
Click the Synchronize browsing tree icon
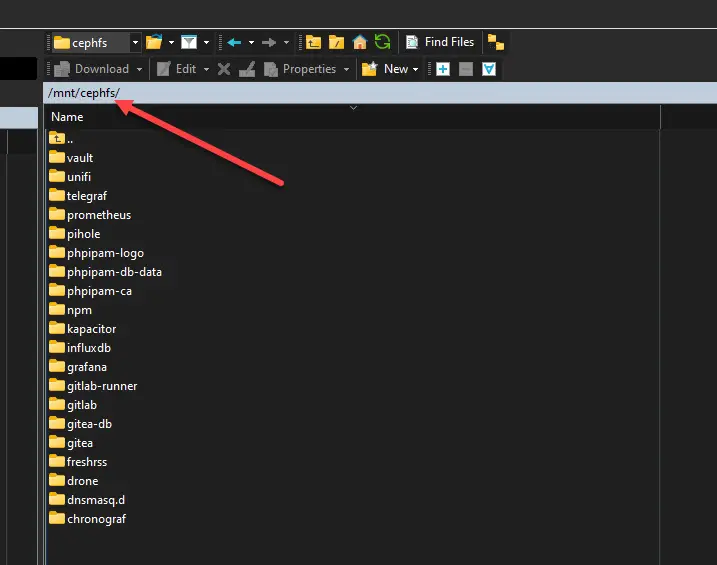pyautogui.click(x=496, y=43)
